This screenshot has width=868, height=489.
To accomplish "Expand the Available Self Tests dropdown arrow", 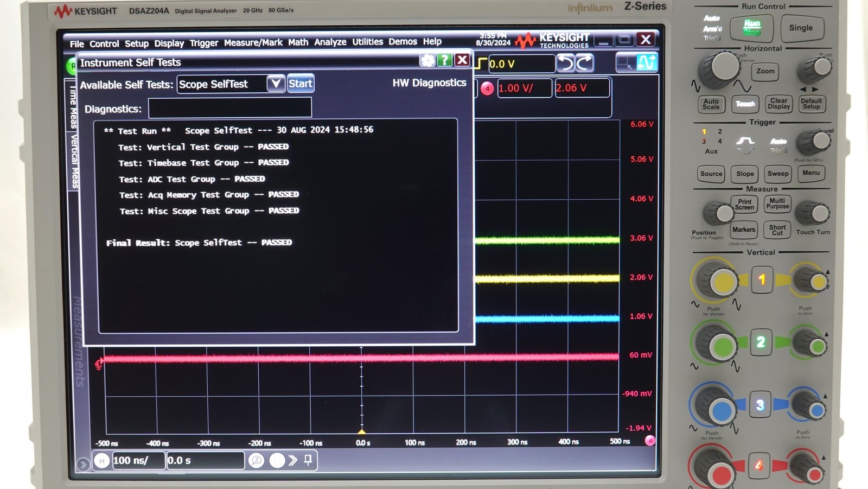I will click(x=276, y=84).
